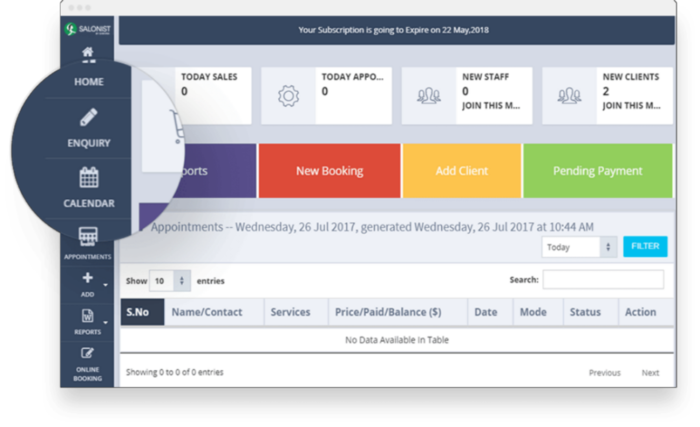Image resolution: width=700 pixels, height=427 pixels.
Task: Go to Next page of table
Action: click(x=650, y=373)
